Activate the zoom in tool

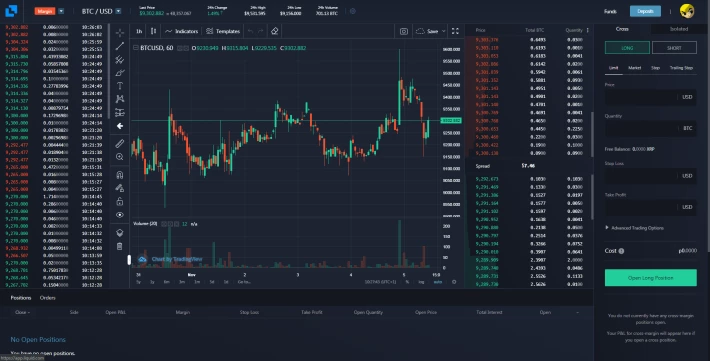[x=120, y=157]
